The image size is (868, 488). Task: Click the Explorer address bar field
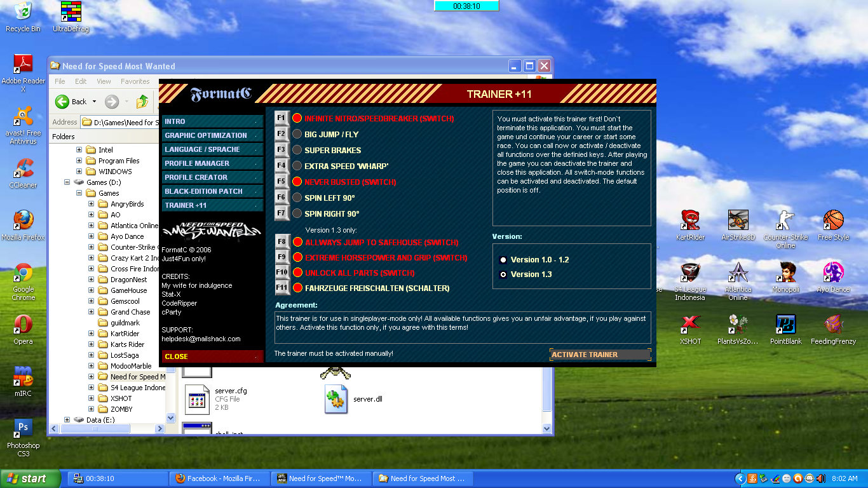121,122
